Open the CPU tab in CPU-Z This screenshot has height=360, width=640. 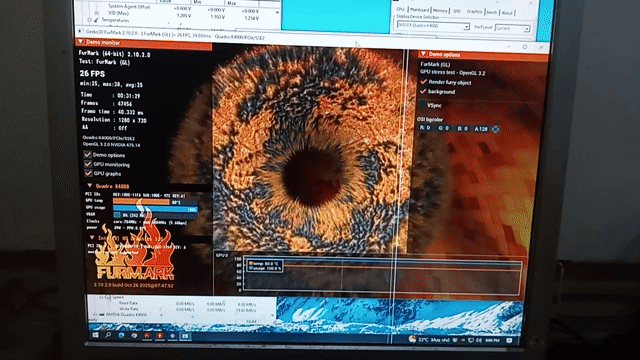coord(400,9)
